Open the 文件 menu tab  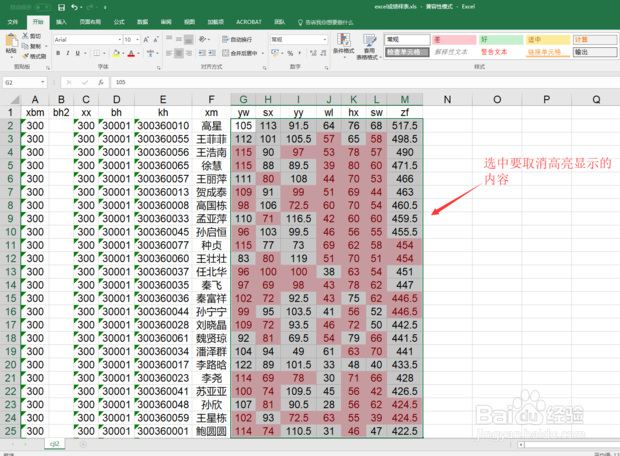[x=13, y=22]
